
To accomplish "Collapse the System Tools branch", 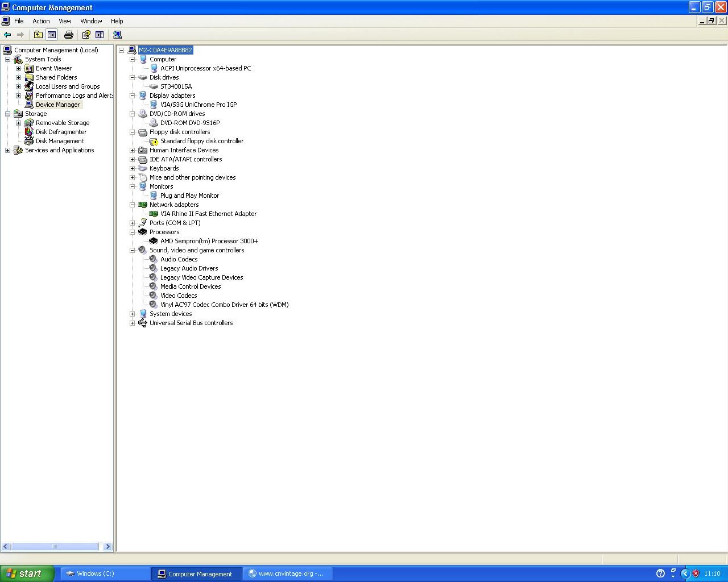I will pyautogui.click(x=8, y=59).
